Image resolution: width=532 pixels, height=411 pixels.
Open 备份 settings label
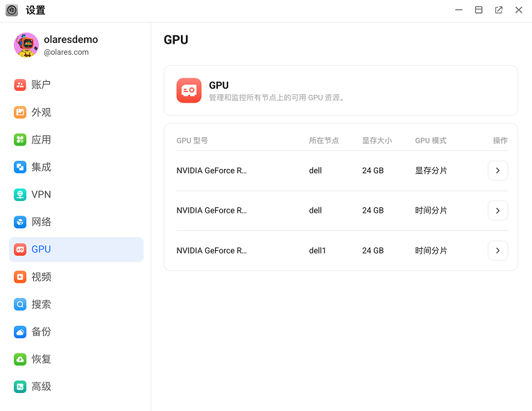[41, 332]
